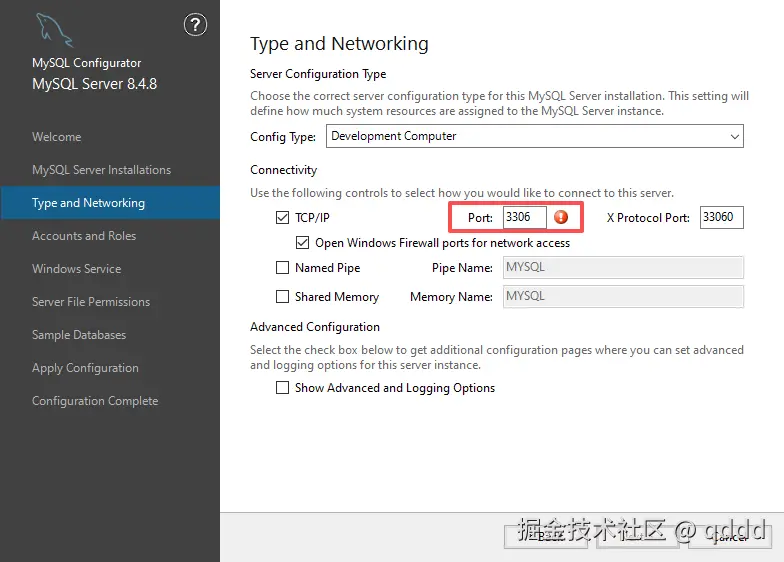Open the Windows Service step
The image size is (784, 562).
coord(76,268)
